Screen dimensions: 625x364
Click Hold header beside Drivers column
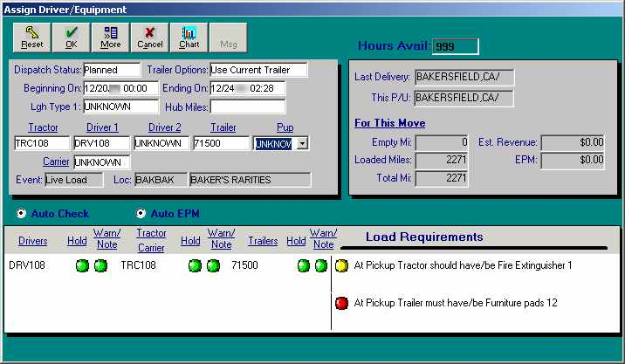click(77, 241)
